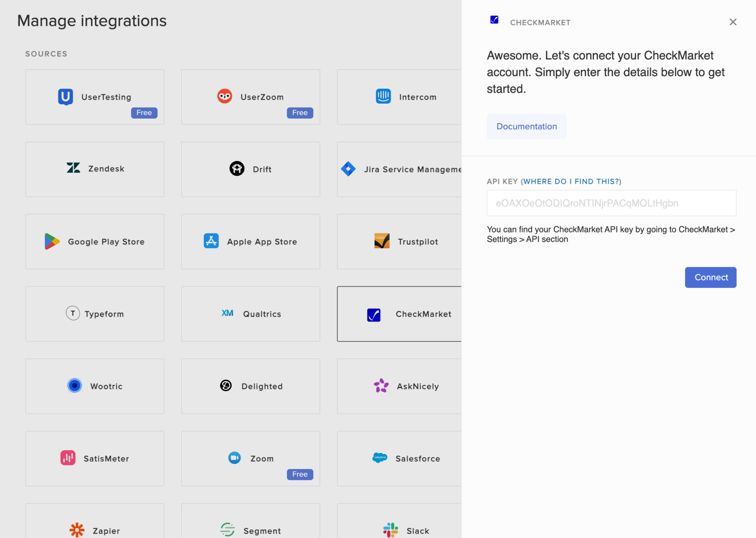Select the Intercom integration name
Screen dimensions: 756x538
(x=418, y=97)
